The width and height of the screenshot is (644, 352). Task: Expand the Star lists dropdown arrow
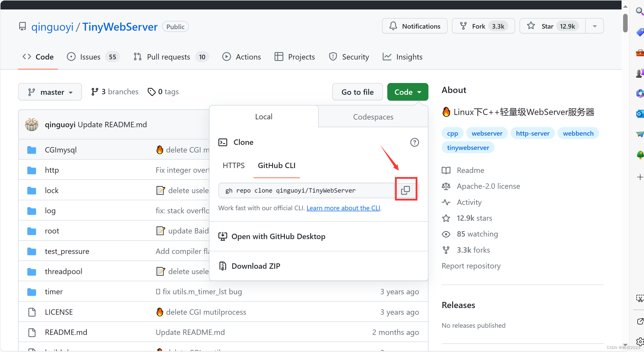coord(595,26)
